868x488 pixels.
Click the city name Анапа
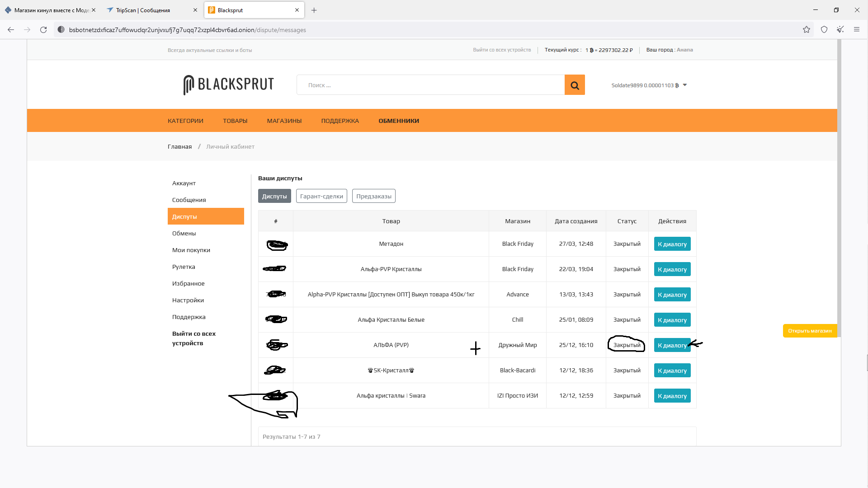[x=684, y=50]
